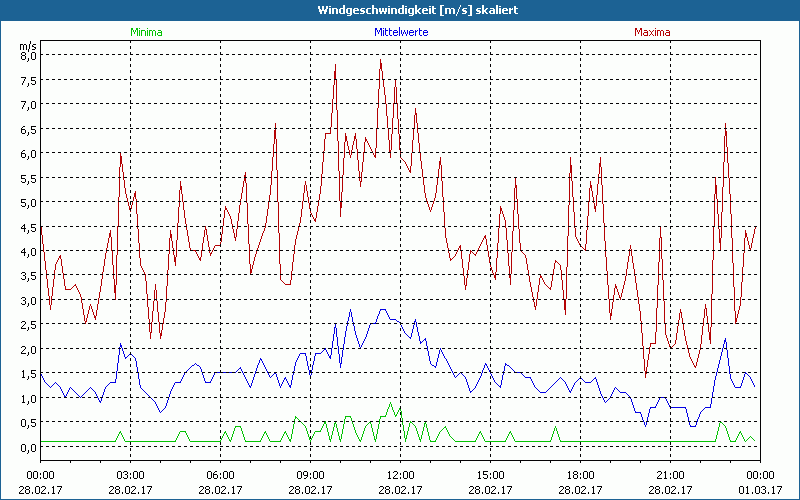
Task: Click the 21:00 time axis label
Action: coord(670,475)
